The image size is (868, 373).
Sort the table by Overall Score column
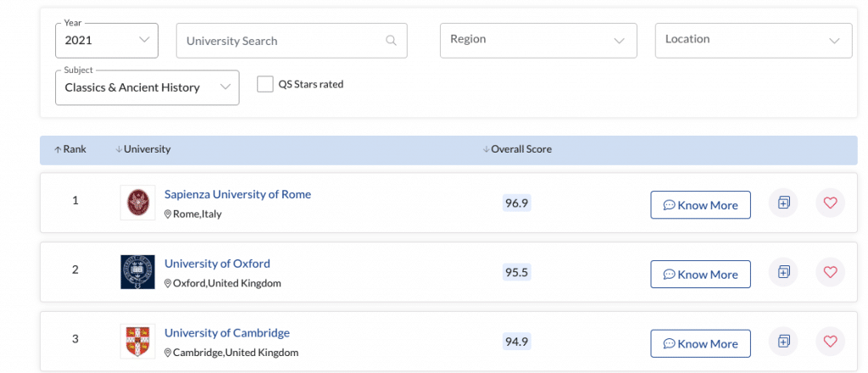[x=517, y=149]
